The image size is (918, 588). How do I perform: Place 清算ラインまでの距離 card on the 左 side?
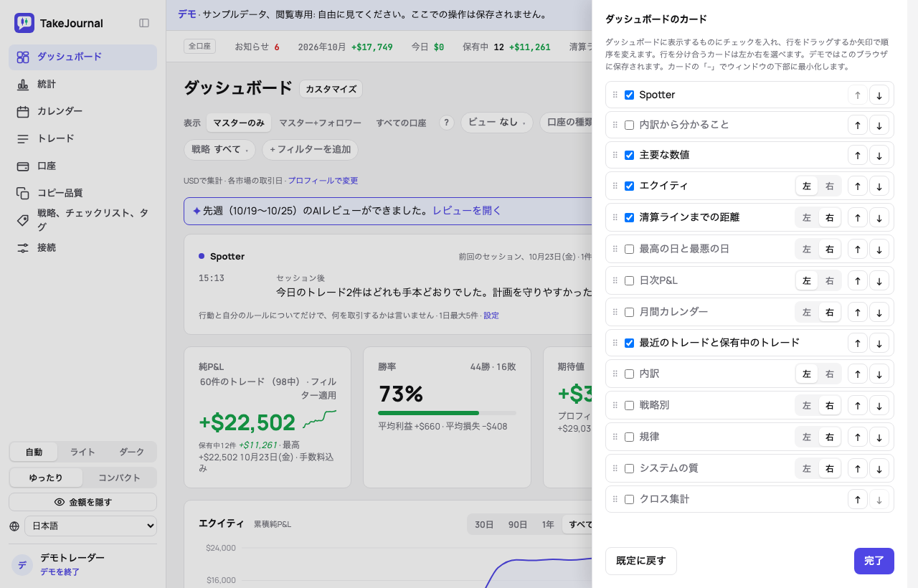click(807, 218)
